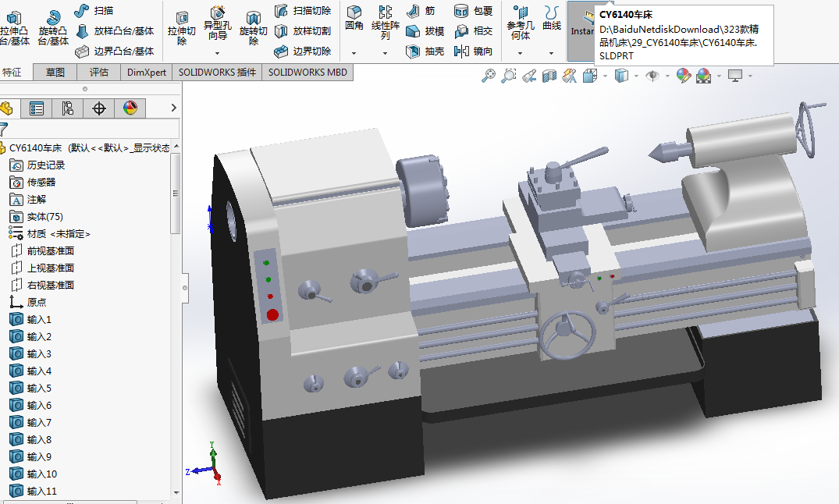
Task: Open the SOLIDWORKS MBD tab
Action: click(x=308, y=71)
